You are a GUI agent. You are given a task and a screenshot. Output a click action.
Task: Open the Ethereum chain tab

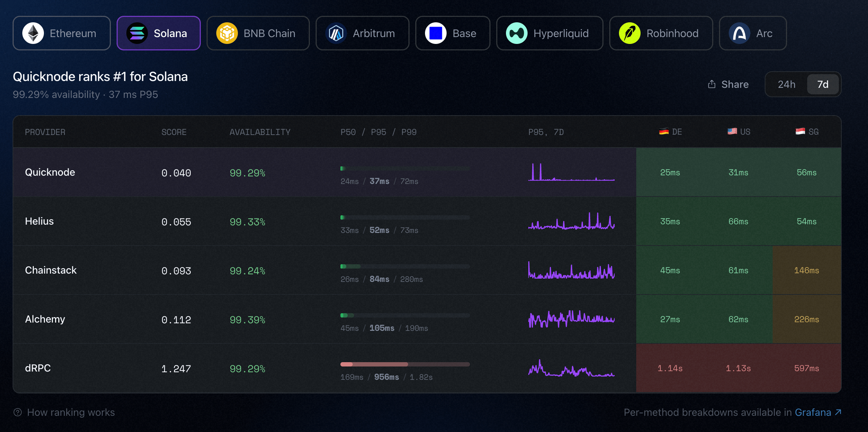62,33
